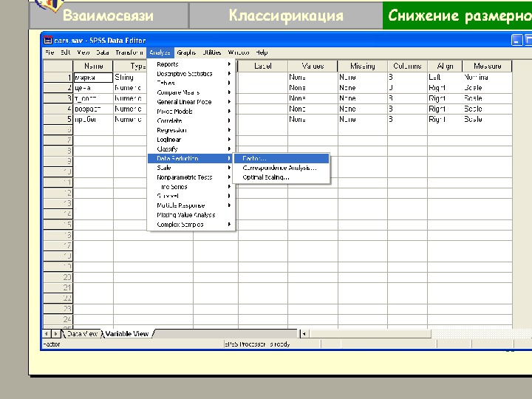This screenshot has height=399, width=532.
Task: Click the Values None cell in row 5
Action: [313, 120]
